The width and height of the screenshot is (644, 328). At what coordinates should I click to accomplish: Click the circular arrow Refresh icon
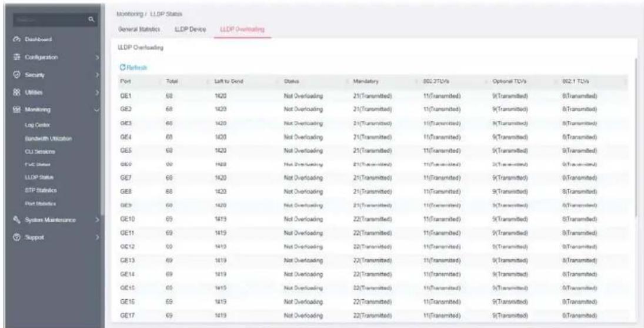coord(122,67)
